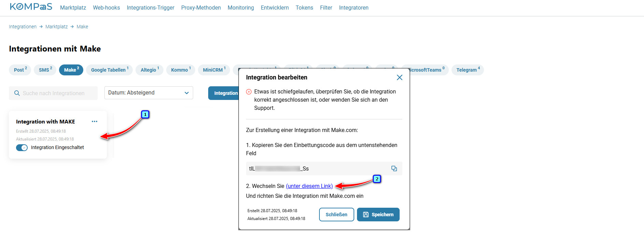Click the search magnifier icon
644x235 pixels.
click(x=17, y=93)
